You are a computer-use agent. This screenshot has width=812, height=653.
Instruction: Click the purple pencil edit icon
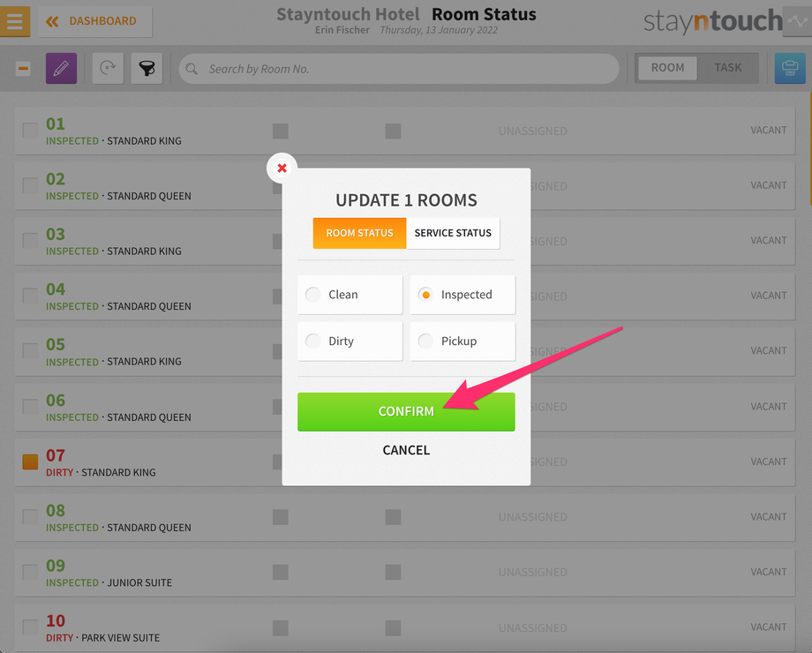tap(61, 68)
